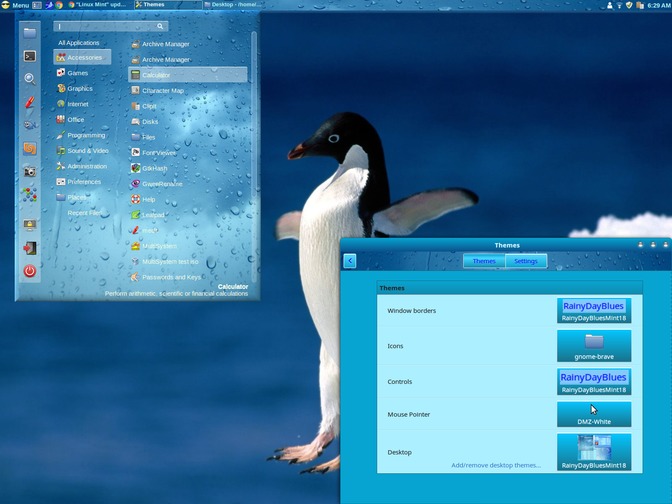Viewport: 672px width, 504px height.
Task: Click the lock screen icon in menu
Action: tap(30, 225)
